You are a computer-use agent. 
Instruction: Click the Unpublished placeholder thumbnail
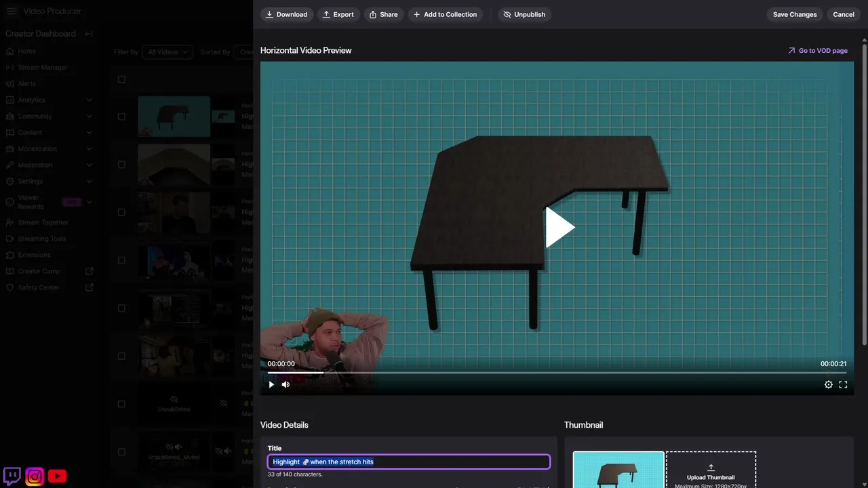[x=174, y=404]
